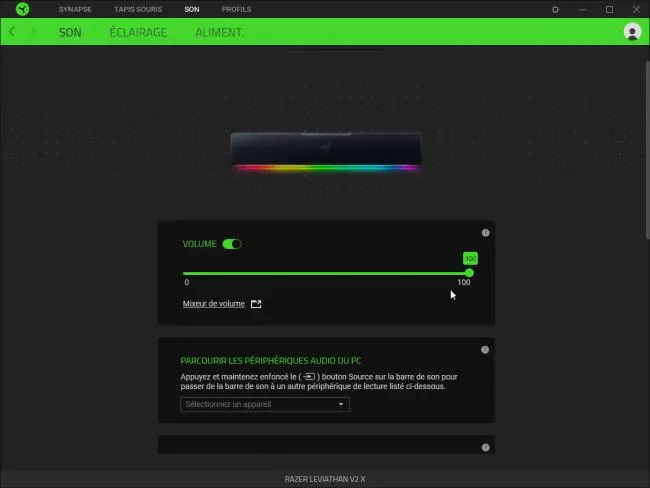The width and height of the screenshot is (650, 488).
Task: Click the vertical scrollbar on the right
Action: click(647, 150)
